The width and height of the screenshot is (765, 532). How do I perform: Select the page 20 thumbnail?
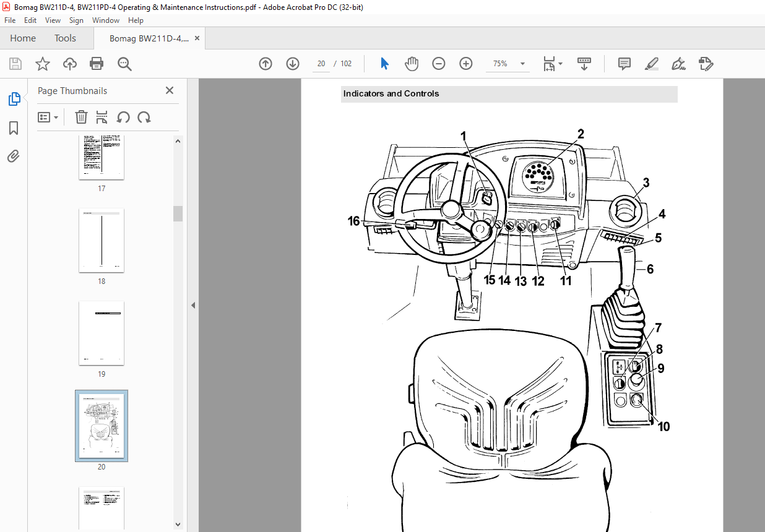click(102, 426)
